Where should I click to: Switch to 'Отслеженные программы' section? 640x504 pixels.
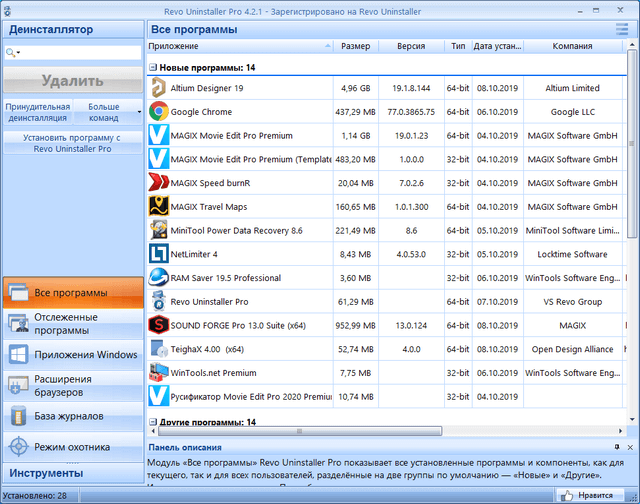point(72,324)
